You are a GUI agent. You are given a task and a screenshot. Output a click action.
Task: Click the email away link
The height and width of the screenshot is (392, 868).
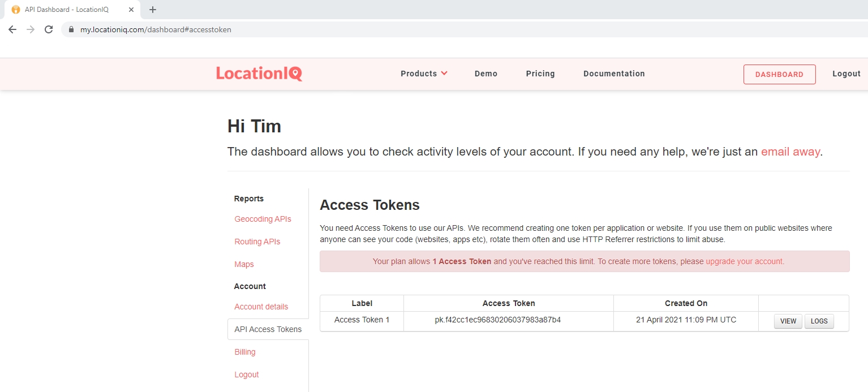pos(790,152)
